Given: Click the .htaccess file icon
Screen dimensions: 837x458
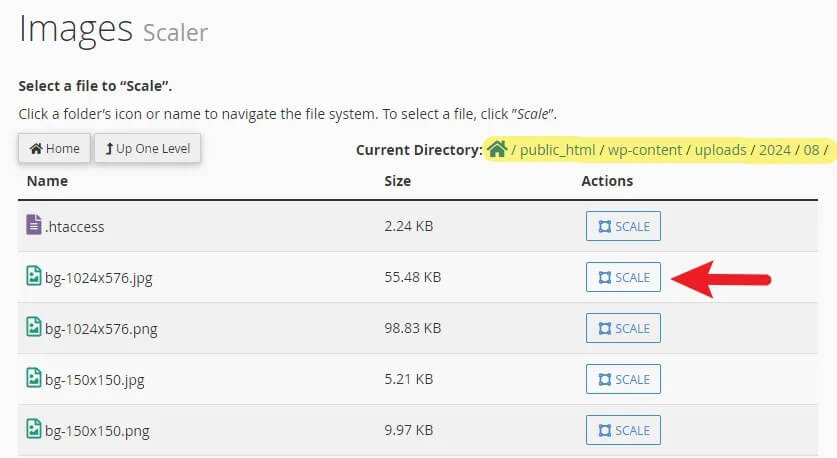Looking at the screenshot, I should pos(34,226).
